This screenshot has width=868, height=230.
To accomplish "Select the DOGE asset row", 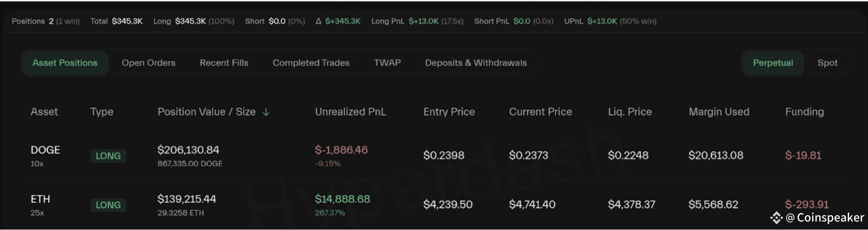I will coord(434,156).
